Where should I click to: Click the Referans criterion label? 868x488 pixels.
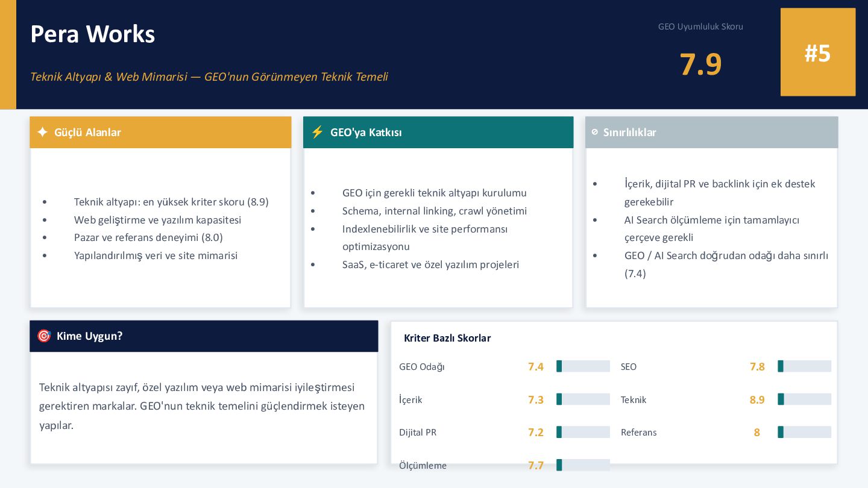pos(639,432)
